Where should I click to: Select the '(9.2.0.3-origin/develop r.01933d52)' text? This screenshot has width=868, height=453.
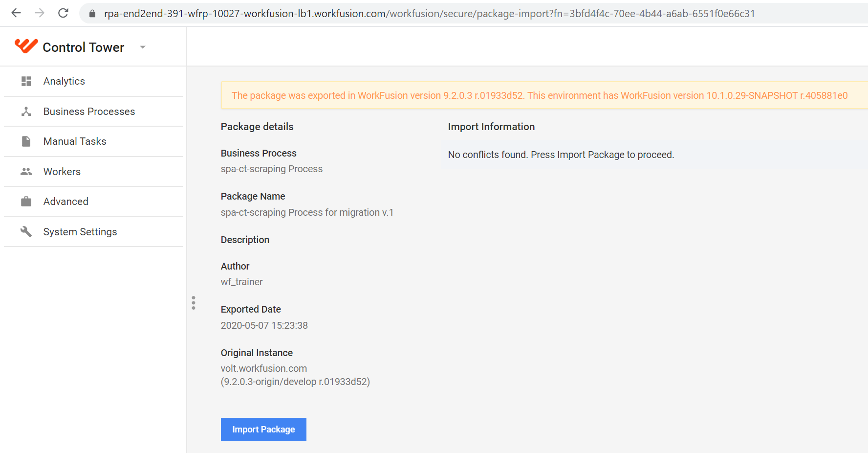click(295, 382)
